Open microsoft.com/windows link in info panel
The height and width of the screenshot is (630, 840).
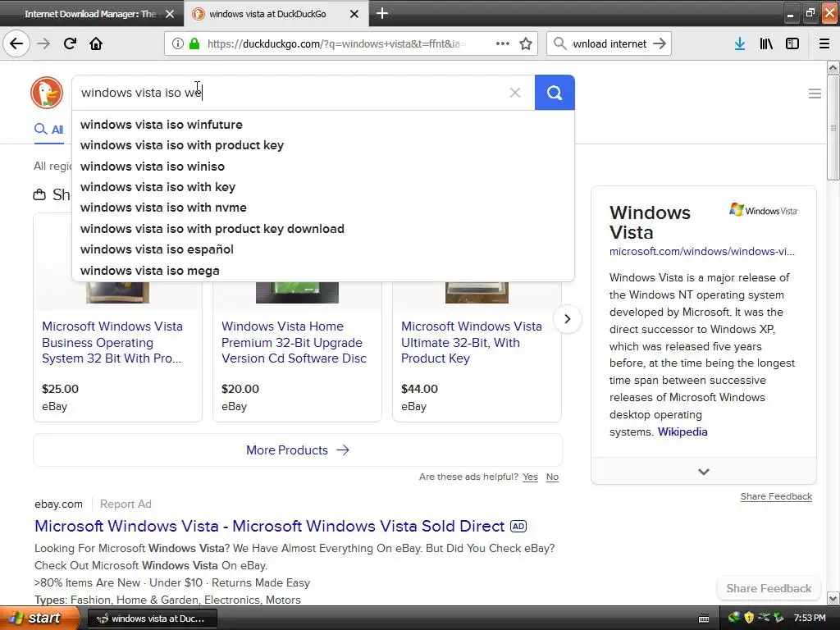[702, 251]
